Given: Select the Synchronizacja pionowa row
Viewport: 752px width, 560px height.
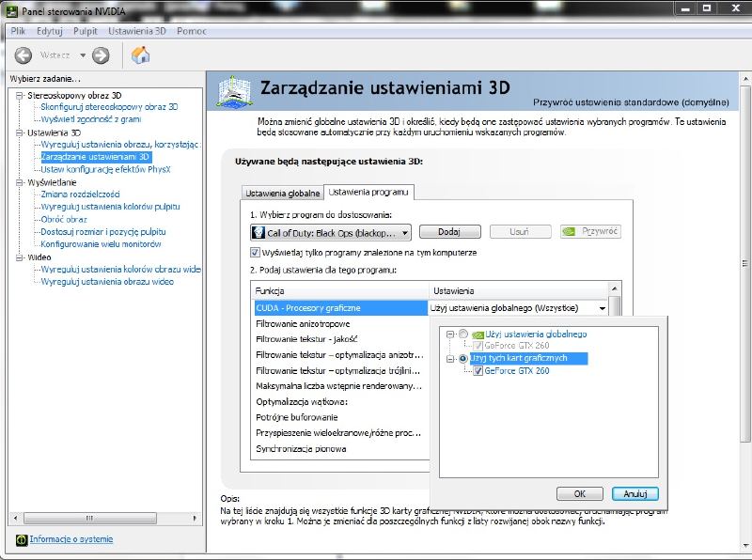Looking at the screenshot, I should pyautogui.click(x=341, y=449).
